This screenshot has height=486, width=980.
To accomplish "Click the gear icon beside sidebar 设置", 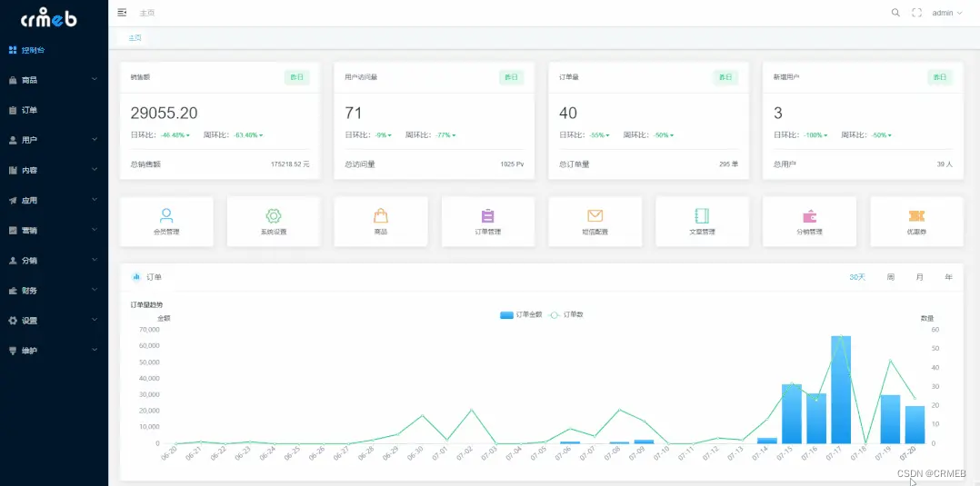I will coord(13,320).
